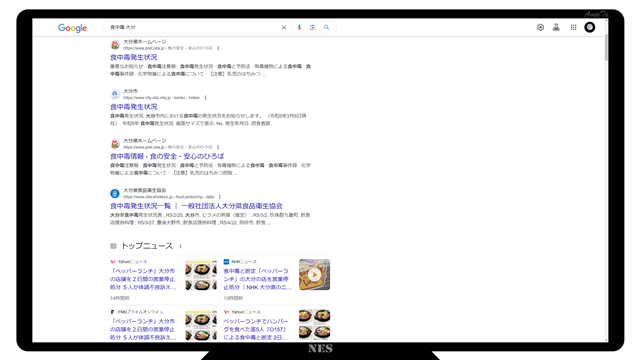Screen dimensions: 640x360
Task: Click the blue search magnifier icon
Action: pos(327,27)
